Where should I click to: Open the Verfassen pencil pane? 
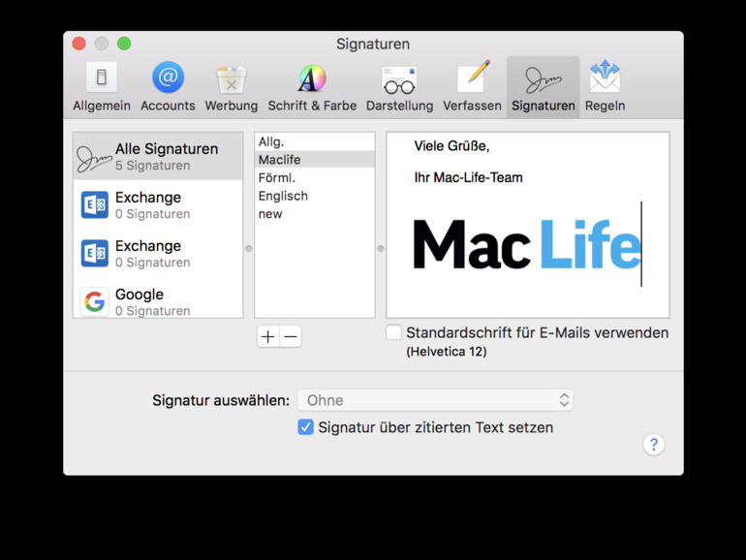click(x=472, y=86)
